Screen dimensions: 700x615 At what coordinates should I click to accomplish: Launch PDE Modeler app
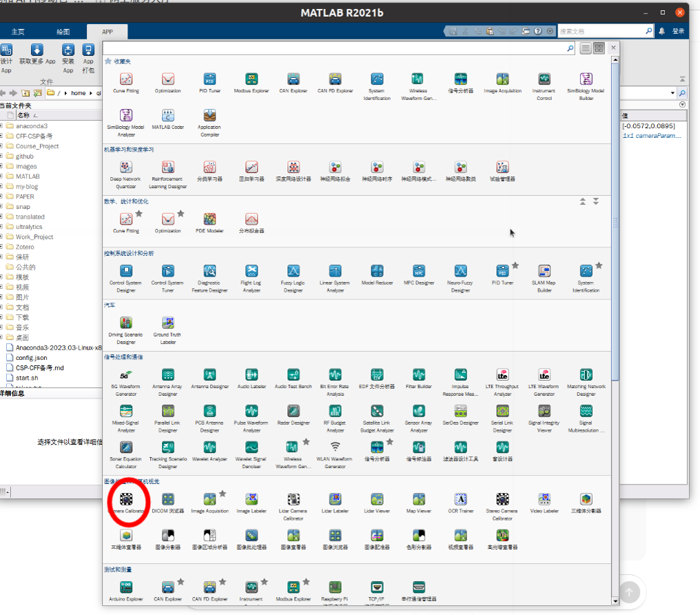point(209,219)
